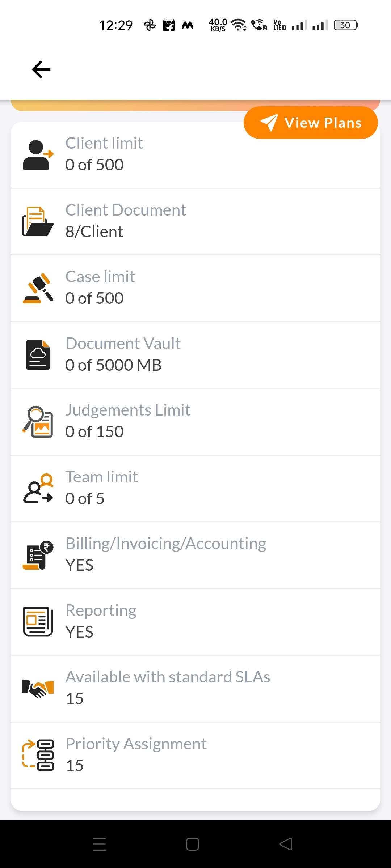This screenshot has height=868, width=391.
Task: Tap the Billing rupee invoice icon
Action: click(38, 555)
